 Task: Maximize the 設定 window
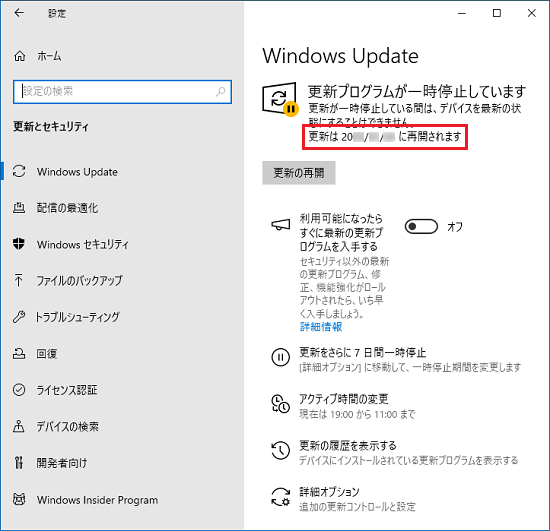click(x=497, y=13)
